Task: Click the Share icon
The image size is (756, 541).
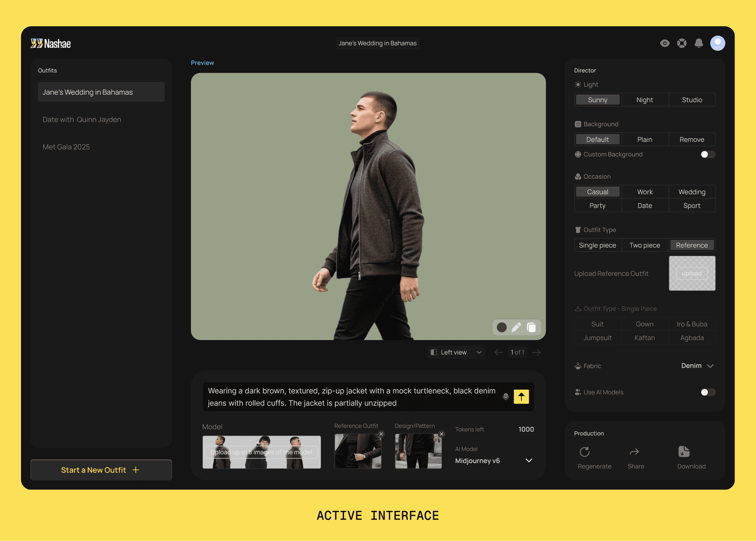Action: (x=634, y=452)
